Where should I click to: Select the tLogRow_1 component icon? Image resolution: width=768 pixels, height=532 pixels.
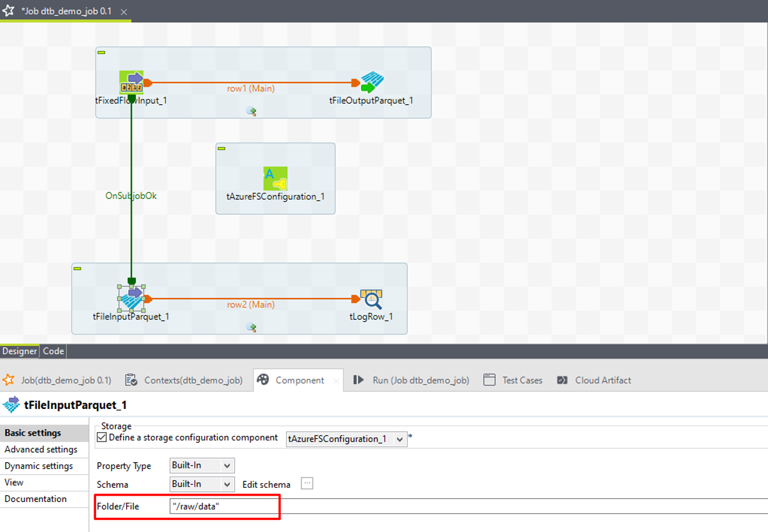372,299
